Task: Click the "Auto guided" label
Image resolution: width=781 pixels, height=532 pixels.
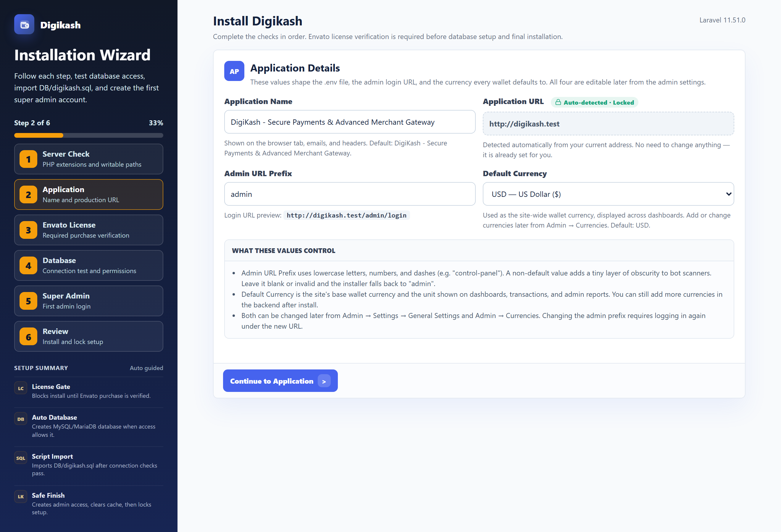Action: pos(146,368)
